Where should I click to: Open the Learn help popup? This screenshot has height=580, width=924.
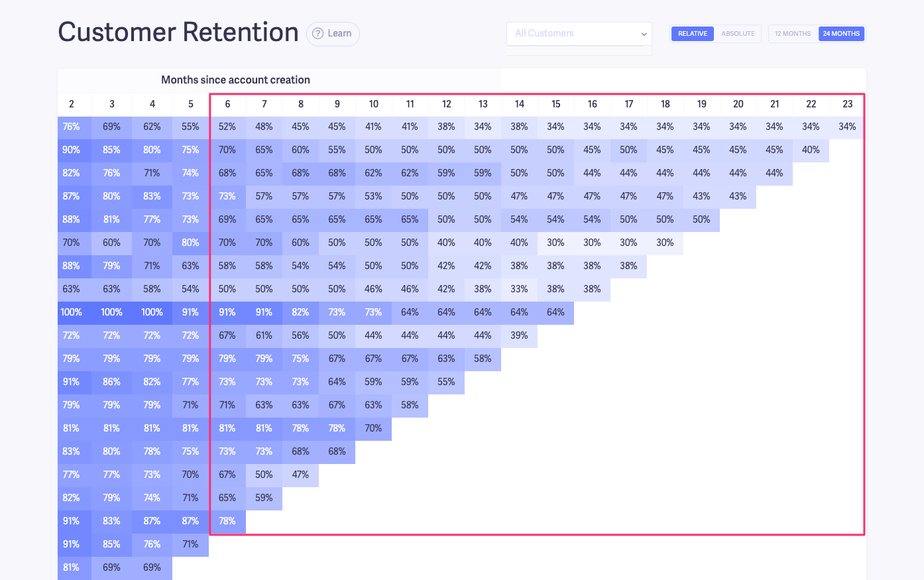click(332, 34)
